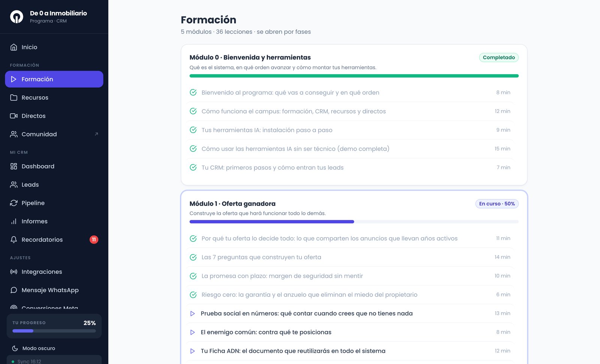Click the folder icon beside Recursos
Screen dimensions: 600x364
14,97
